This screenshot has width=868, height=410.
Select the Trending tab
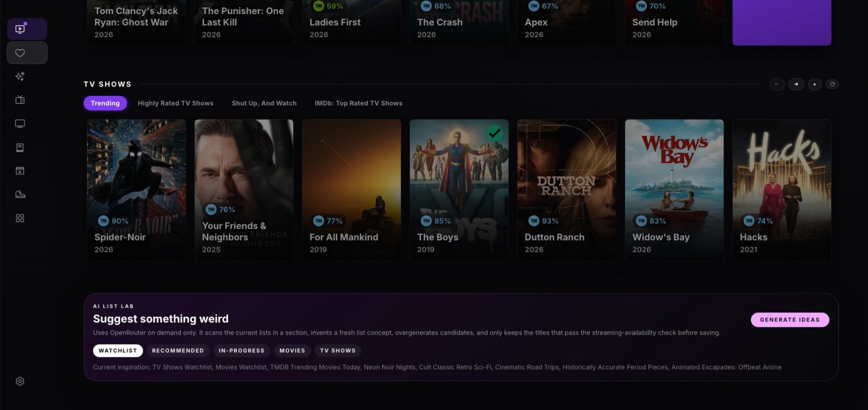click(x=105, y=103)
